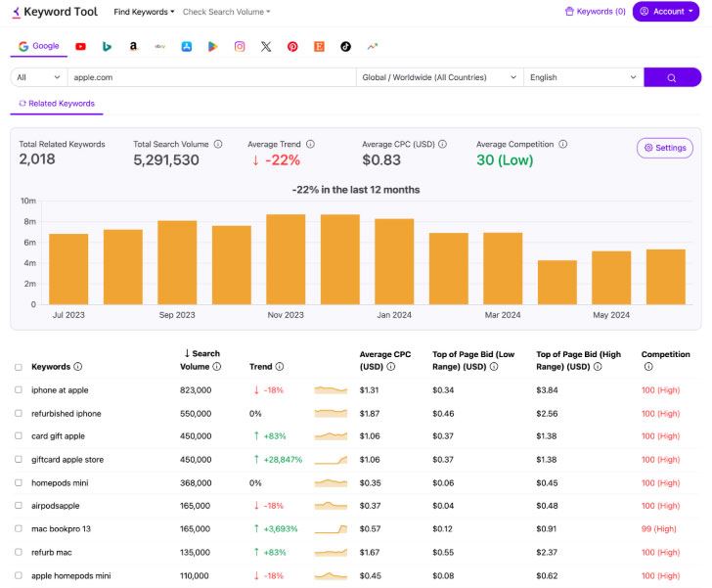712x588 pixels.
Task: Open the Related Keywords tab
Action: point(57,104)
